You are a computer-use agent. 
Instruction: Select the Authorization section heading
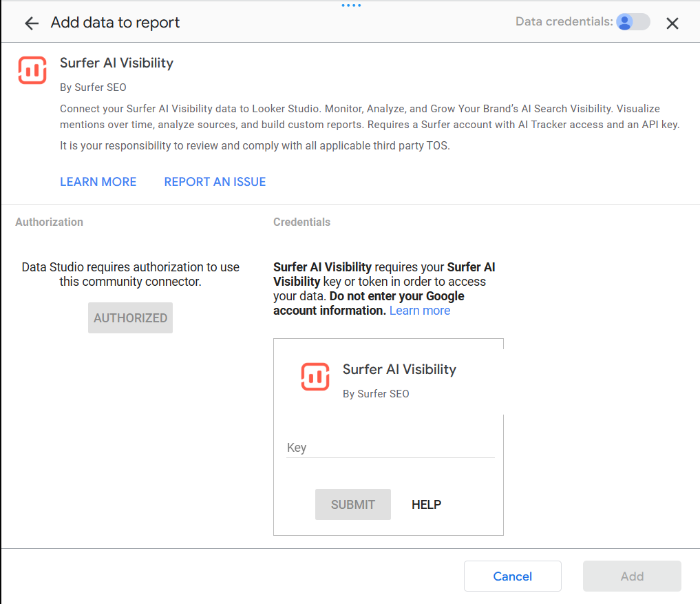coord(49,222)
